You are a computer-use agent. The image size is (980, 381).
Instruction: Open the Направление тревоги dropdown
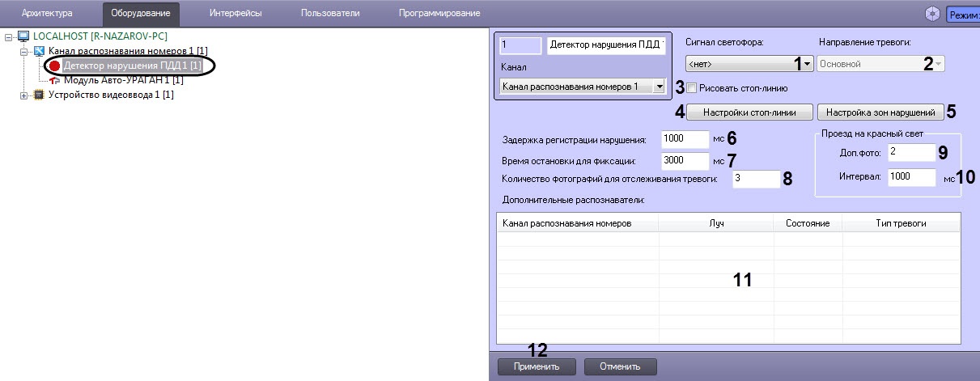[880, 63]
